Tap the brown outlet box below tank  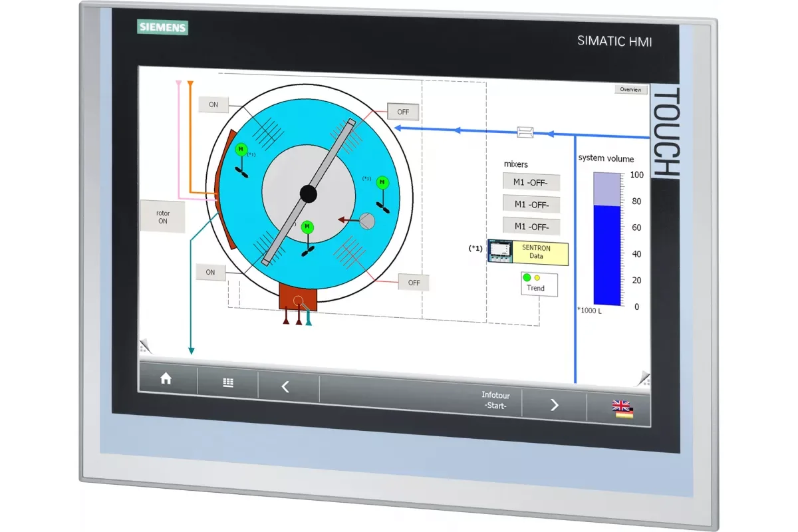coord(299,297)
